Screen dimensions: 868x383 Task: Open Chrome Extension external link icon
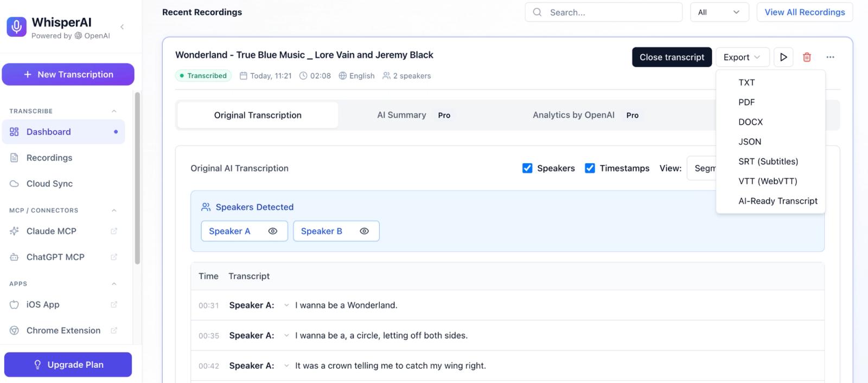pyautogui.click(x=114, y=330)
